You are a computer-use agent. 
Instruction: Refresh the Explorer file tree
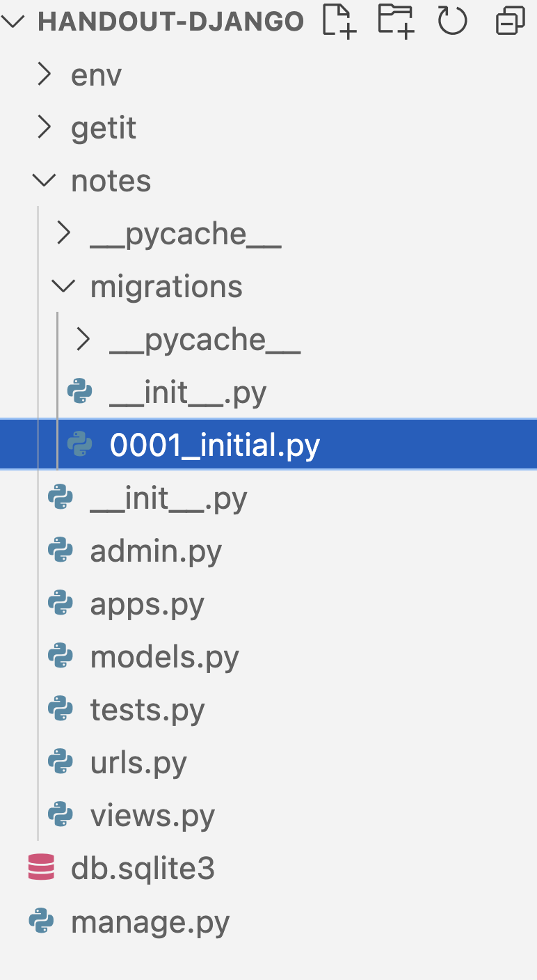[x=452, y=21]
